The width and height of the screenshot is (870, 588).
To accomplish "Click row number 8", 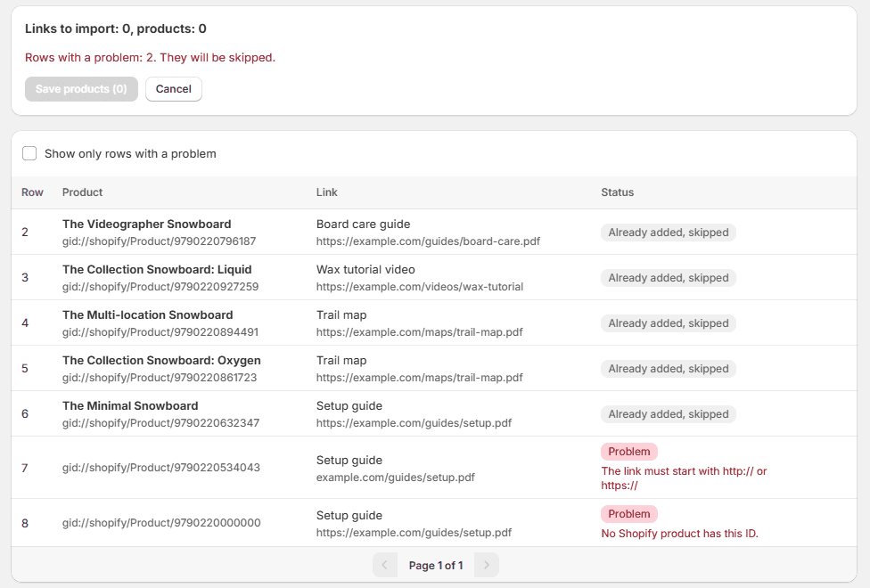I will tap(25, 524).
